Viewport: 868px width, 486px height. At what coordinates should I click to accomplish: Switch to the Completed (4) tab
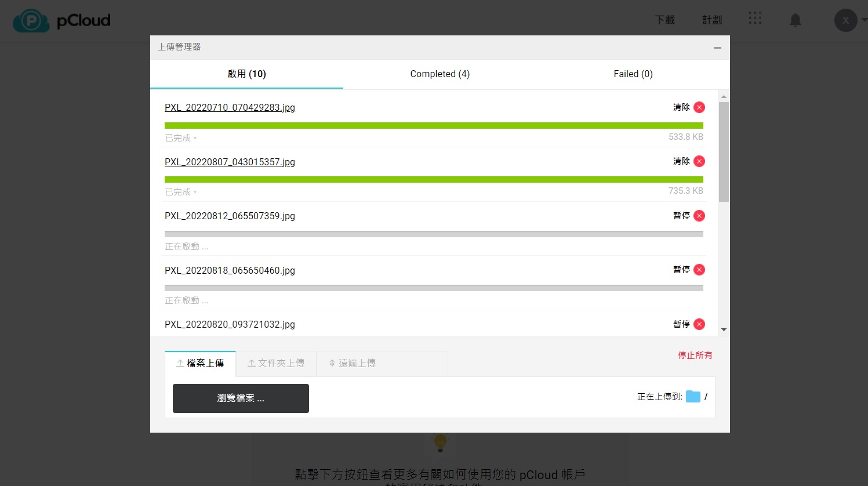click(x=440, y=74)
